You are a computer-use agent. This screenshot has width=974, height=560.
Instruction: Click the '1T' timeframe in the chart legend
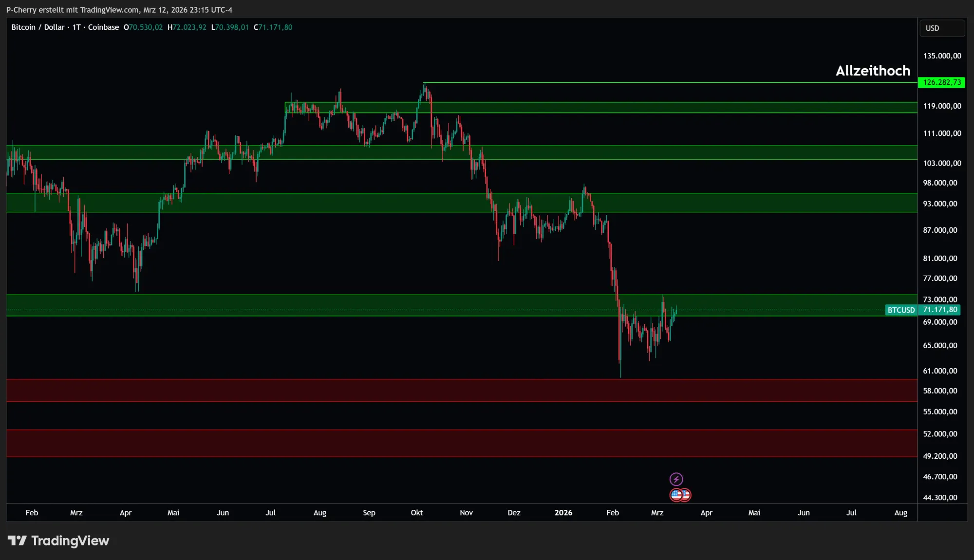click(x=76, y=27)
